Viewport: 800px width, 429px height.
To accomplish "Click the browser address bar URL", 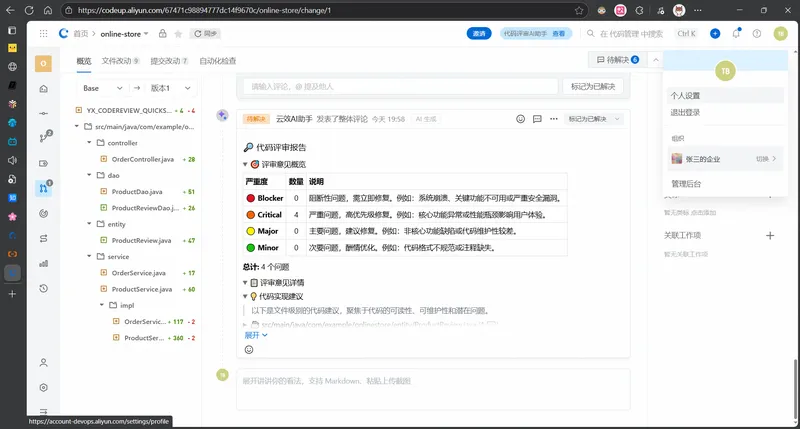I will 204,10.
